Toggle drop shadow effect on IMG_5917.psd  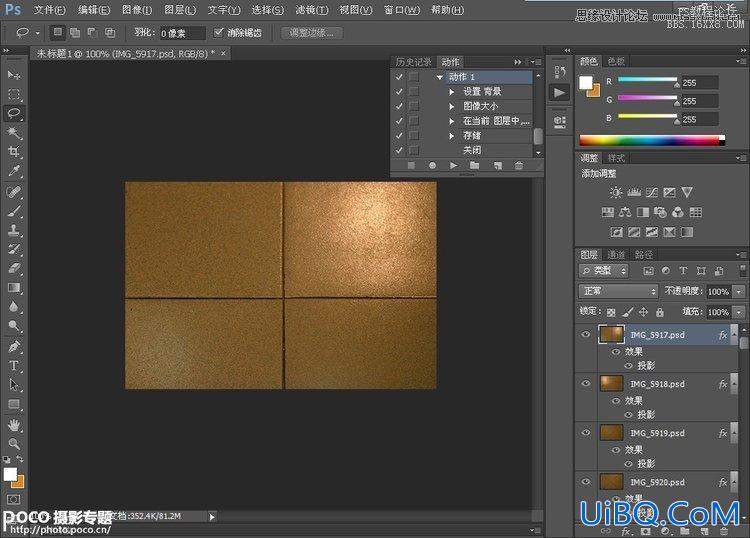click(x=629, y=366)
